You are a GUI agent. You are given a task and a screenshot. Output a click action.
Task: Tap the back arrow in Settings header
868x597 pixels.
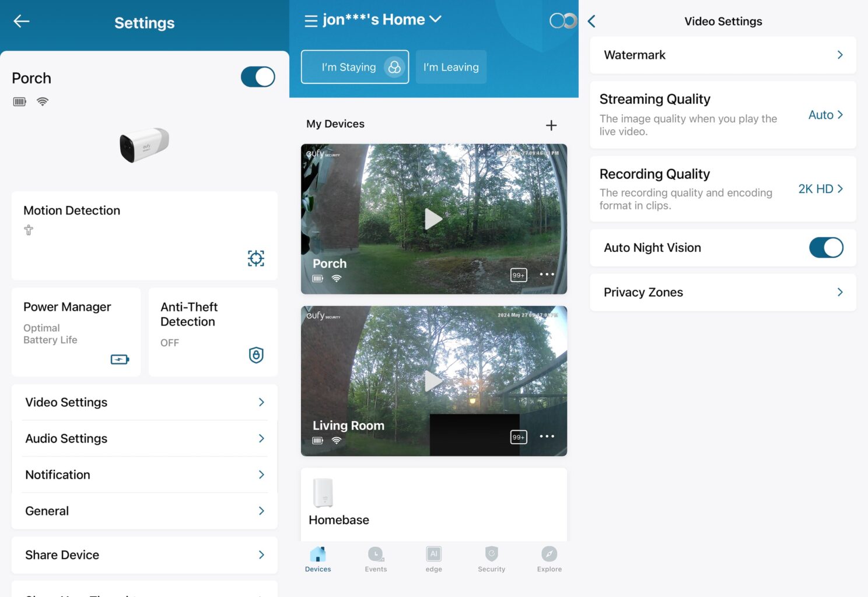(x=22, y=22)
